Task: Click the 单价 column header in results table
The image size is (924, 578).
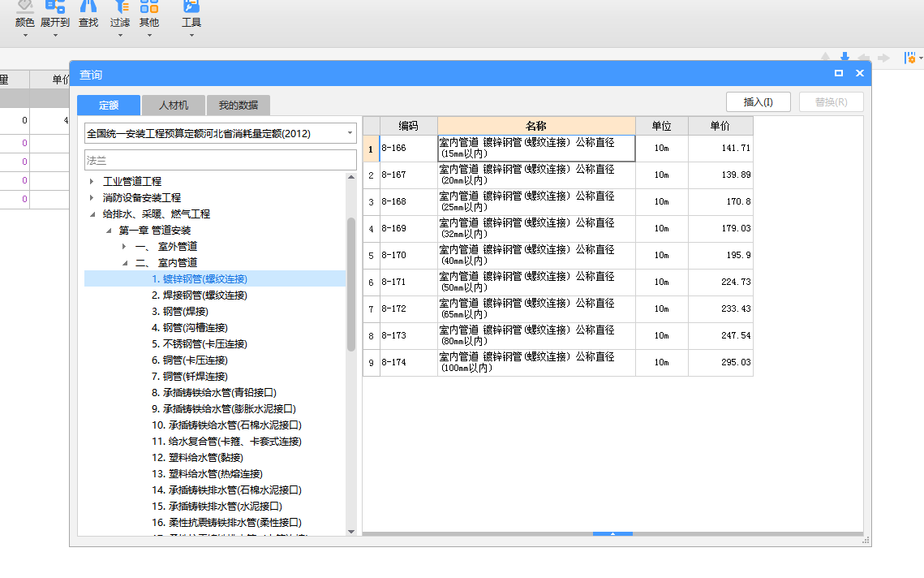Action: (720, 126)
